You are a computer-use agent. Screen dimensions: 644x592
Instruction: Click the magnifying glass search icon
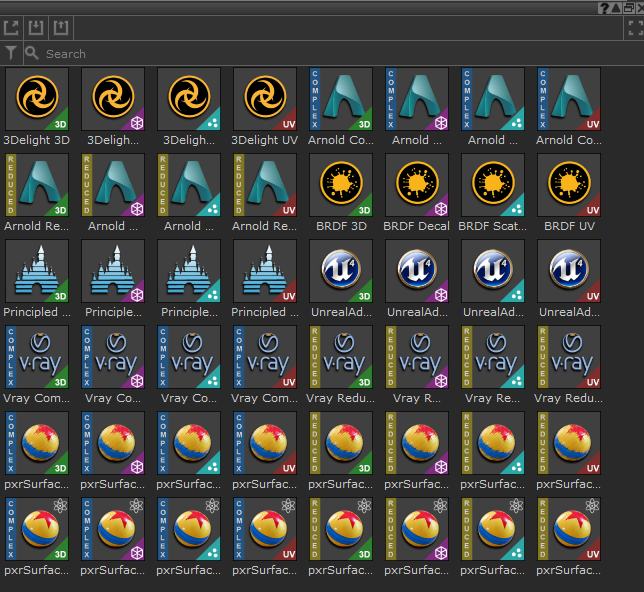click(x=32, y=53)
